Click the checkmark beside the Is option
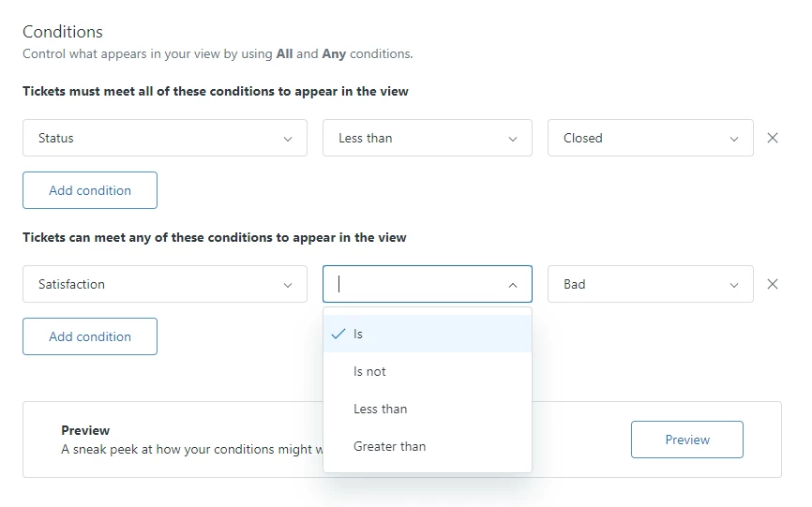812x507 pixels. 338,334
